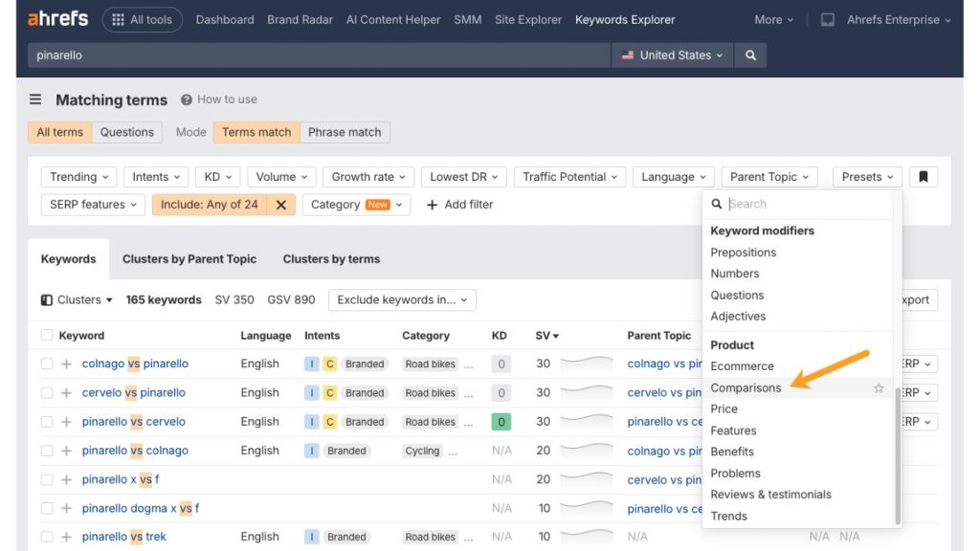Open the United States country dropdown
Image resolution: width=980 pixels, height=551 pixels.
click(673, 55)
